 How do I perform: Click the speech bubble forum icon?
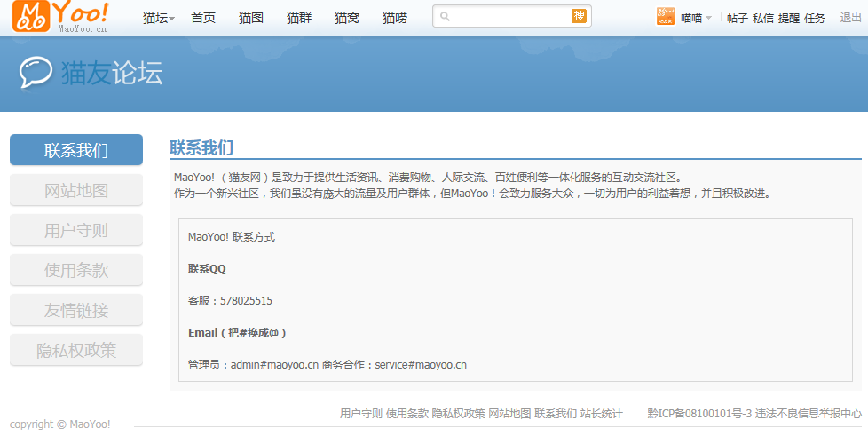[36, 73]
